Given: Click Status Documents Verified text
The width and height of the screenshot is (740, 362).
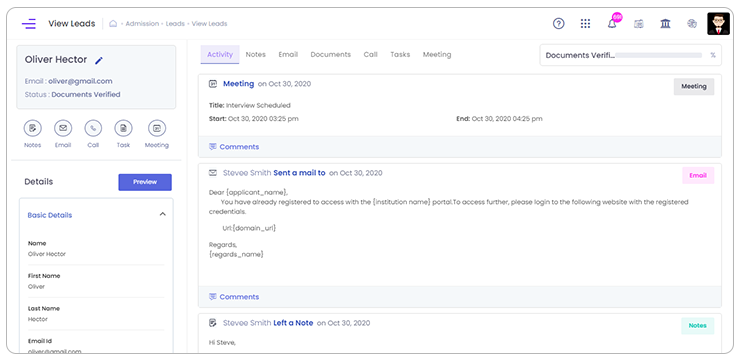Looking at the screenshot, I should coord(73,94).
